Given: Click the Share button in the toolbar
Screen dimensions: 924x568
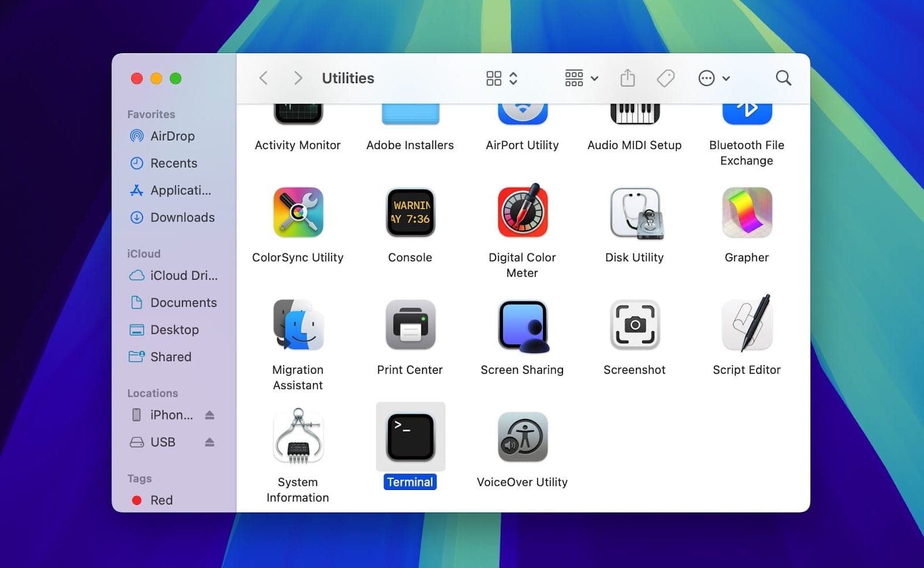Looking at the screenshot, I should 628,78.
